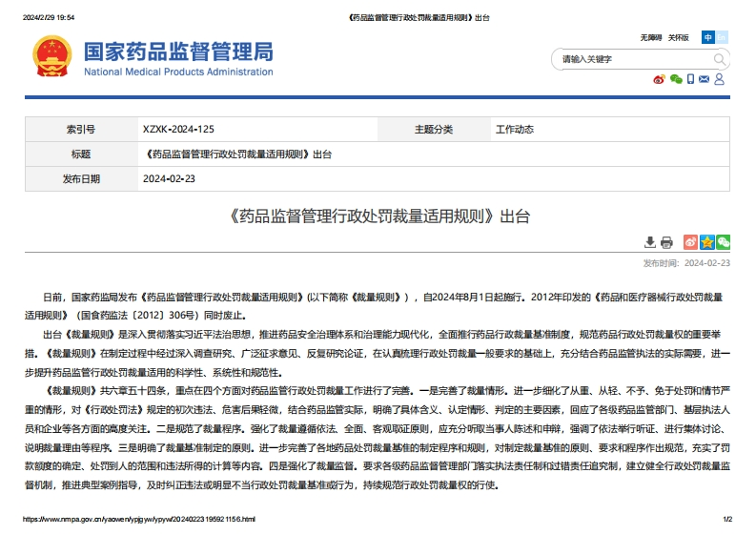This screenshot has height=535, width=756.
Task: Click 发布日期 table label
Action: tap(81, 179)
